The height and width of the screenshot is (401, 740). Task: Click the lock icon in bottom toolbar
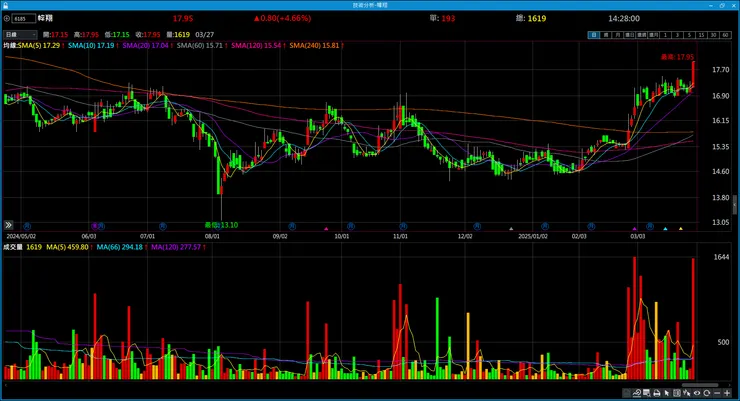pyautogui.click(x=626, y=393)
